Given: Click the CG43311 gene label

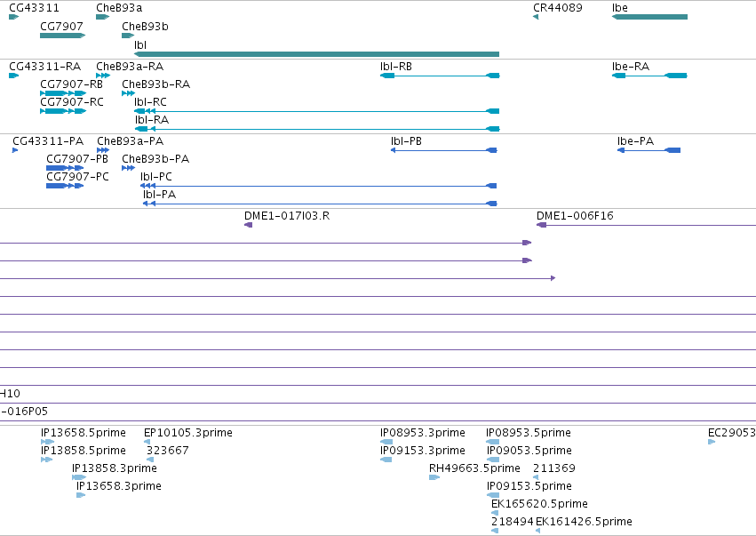Looking at the screenshot, I should pos(35,8).
